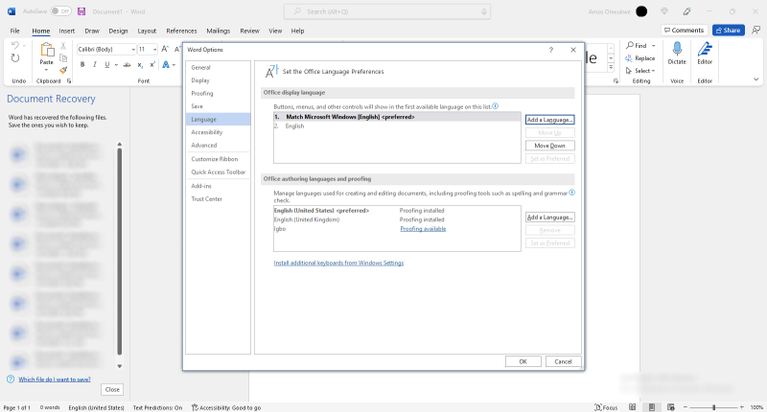
Task: Click info icon beside authoring languages description
Action: 572,193
